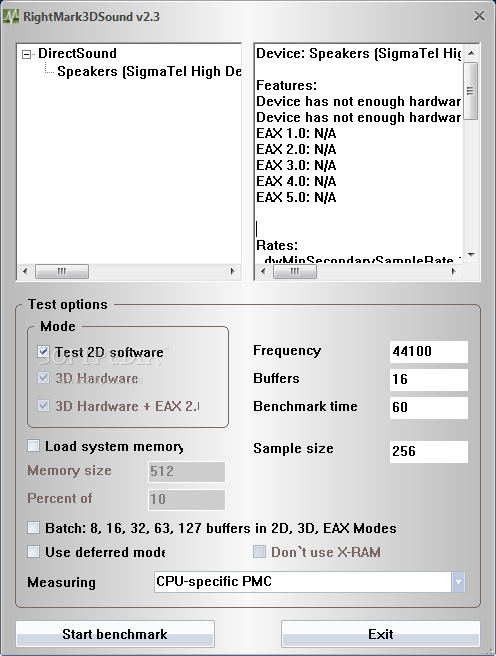Click the Buffers field showing 16
Screen dimensions: 496x656
pyautogui.click(x=429, y=379)
